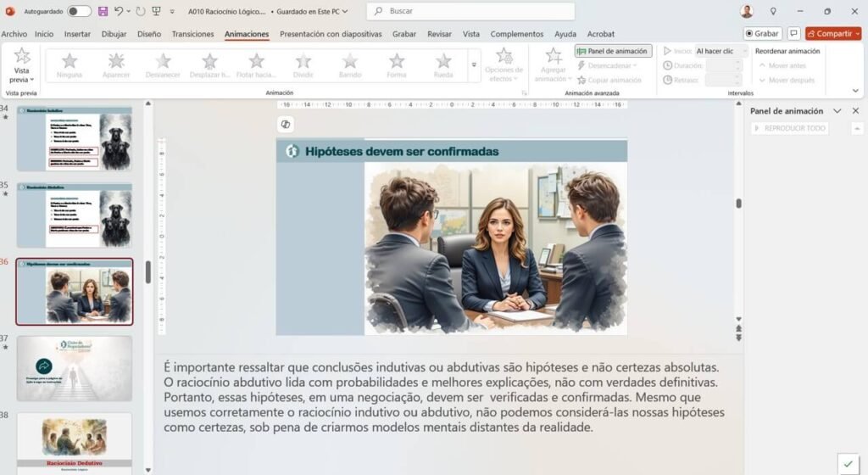The height and width of the screenshot is (475, 868).
Task: Close the Panel de animación pane
Action: tap(855, 111)
